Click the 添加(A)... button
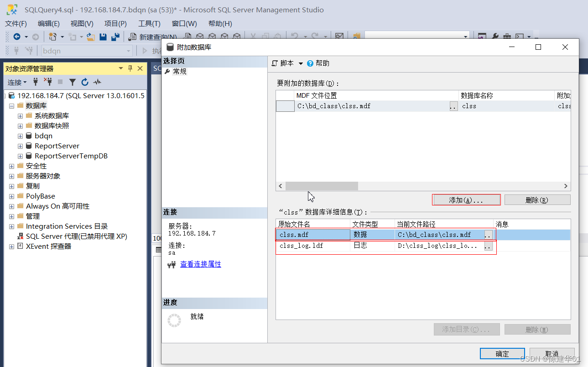The image size is (588, 367). pos(466,200)
